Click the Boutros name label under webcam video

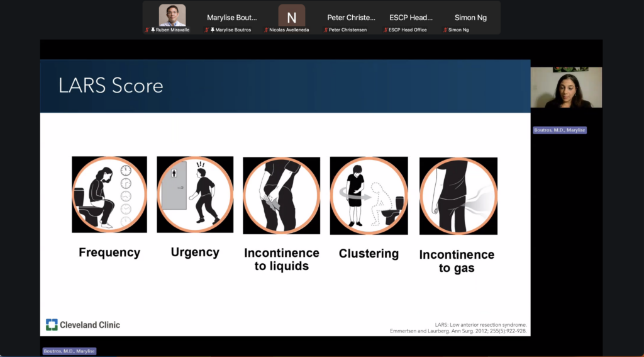point(560,130)
